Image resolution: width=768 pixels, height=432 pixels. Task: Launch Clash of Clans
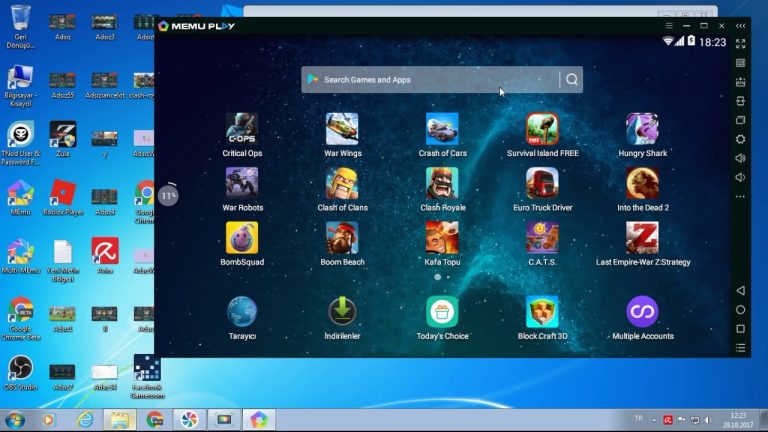pos(342,183)
